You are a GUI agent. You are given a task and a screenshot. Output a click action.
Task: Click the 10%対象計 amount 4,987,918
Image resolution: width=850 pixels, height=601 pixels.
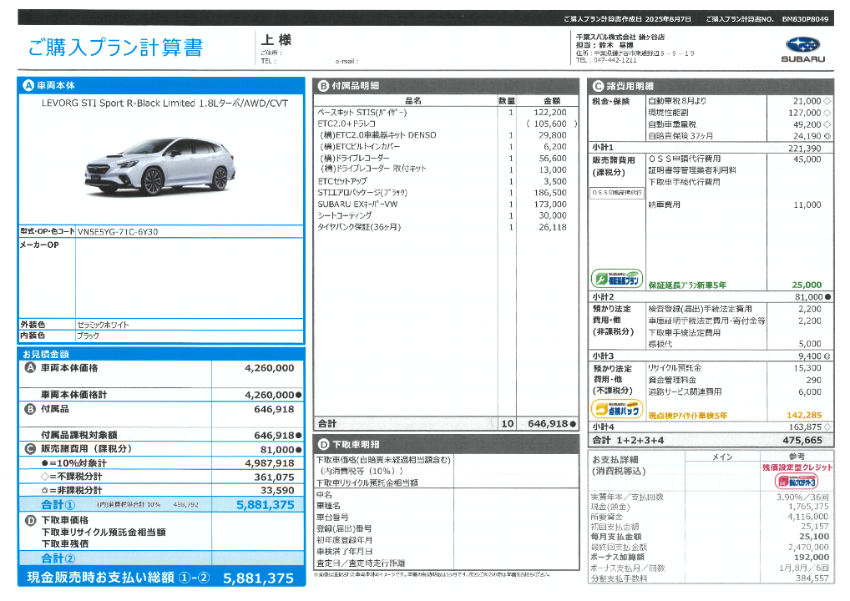(269, 463)
